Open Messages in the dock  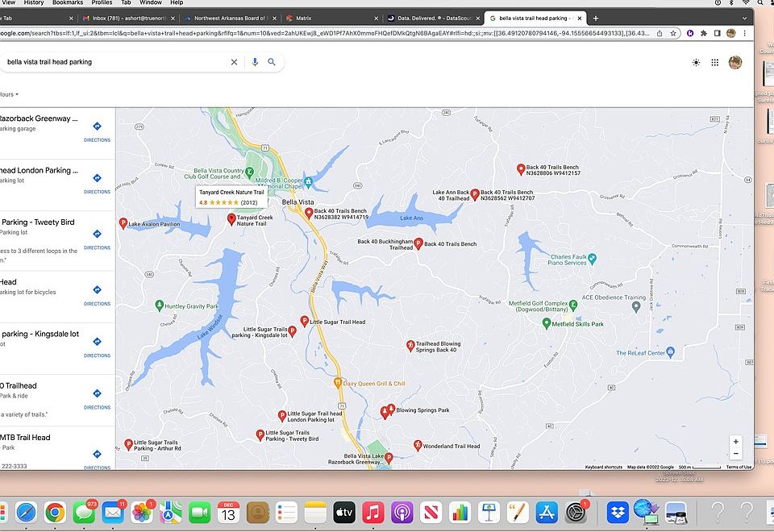84,513
